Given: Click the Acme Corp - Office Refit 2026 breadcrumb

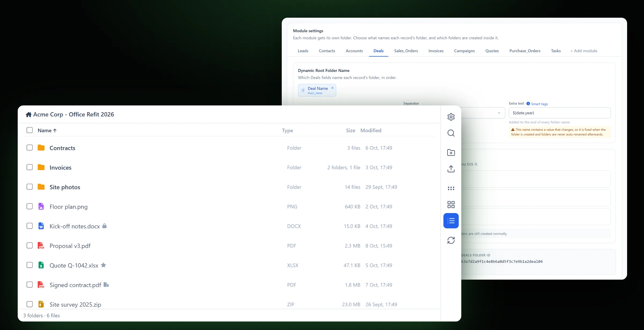Looking at the screenshot, I should (74, 115).
